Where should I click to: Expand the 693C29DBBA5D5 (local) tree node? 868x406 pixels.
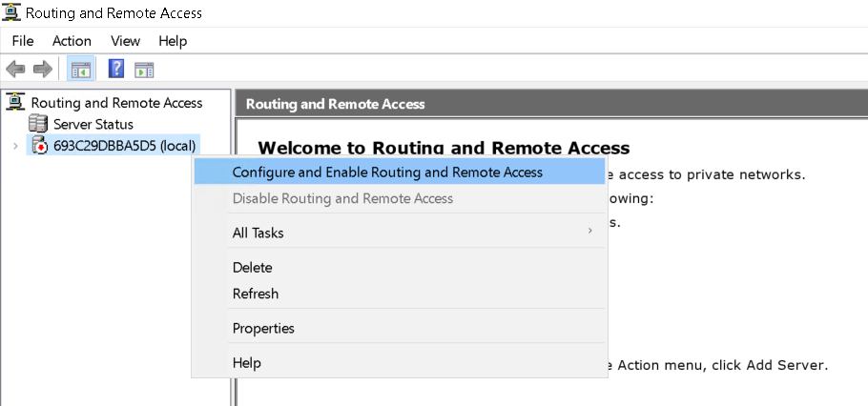[15, 146]
